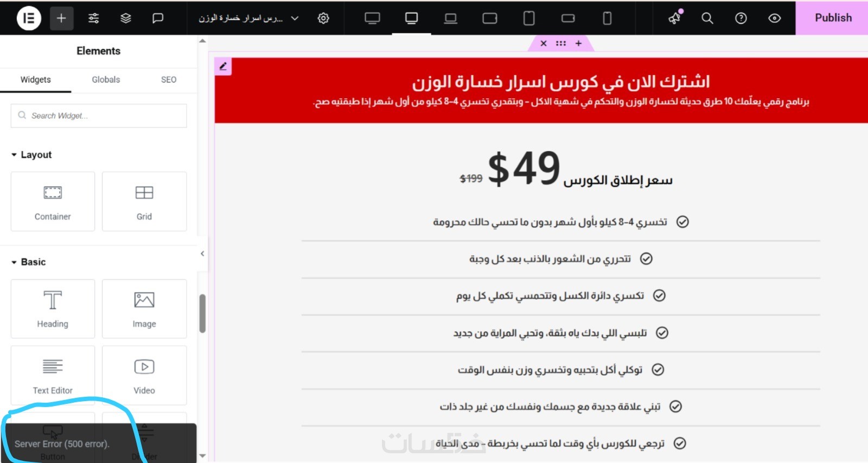The width and height of the screenshot is (868, 463).
Task: Collapse the elements panel arrow
Action: 202,253
